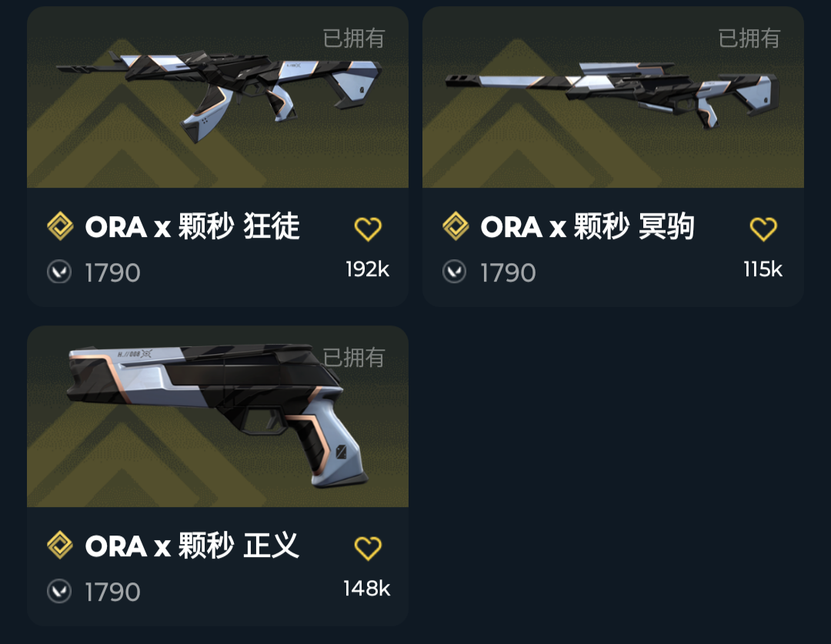Screen dimensions: 831x644
Task: Select the ORA x 颗秒 狂徒 title
Action: [x=192, y=226]
